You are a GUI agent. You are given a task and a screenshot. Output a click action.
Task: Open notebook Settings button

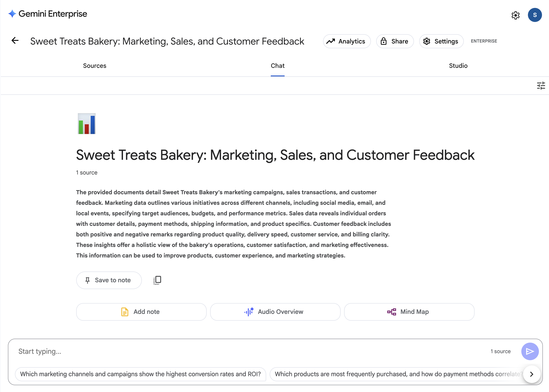pyautogui.click(x=441, y=41)
